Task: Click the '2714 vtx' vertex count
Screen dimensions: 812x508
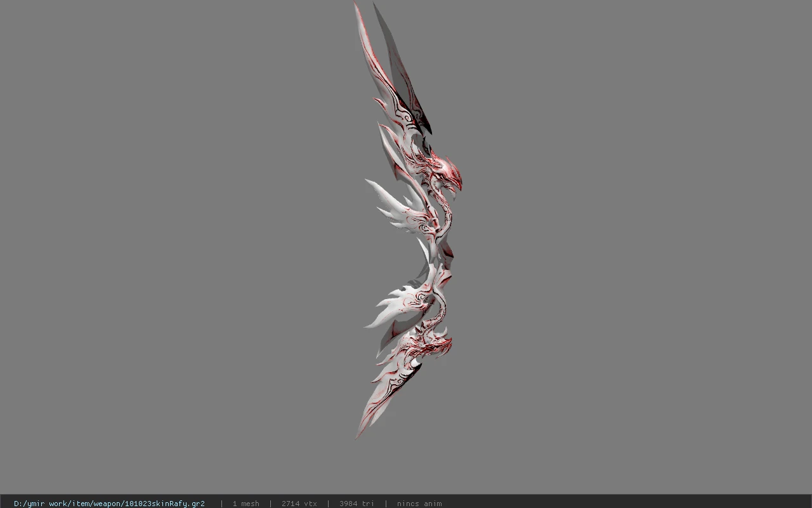Action: pyautogui.click(x=299, y=504)
